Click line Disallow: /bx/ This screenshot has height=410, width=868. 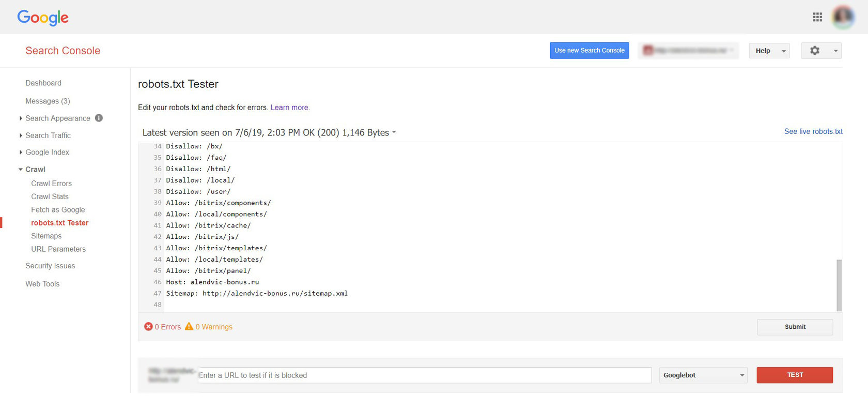click(x=194, y=146)
